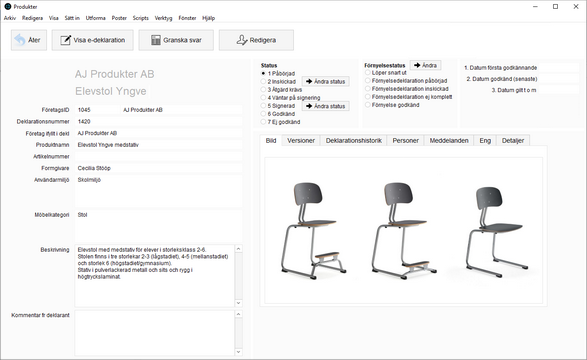Click the Granska svar button
587x360 pixels.
(176, 40)
